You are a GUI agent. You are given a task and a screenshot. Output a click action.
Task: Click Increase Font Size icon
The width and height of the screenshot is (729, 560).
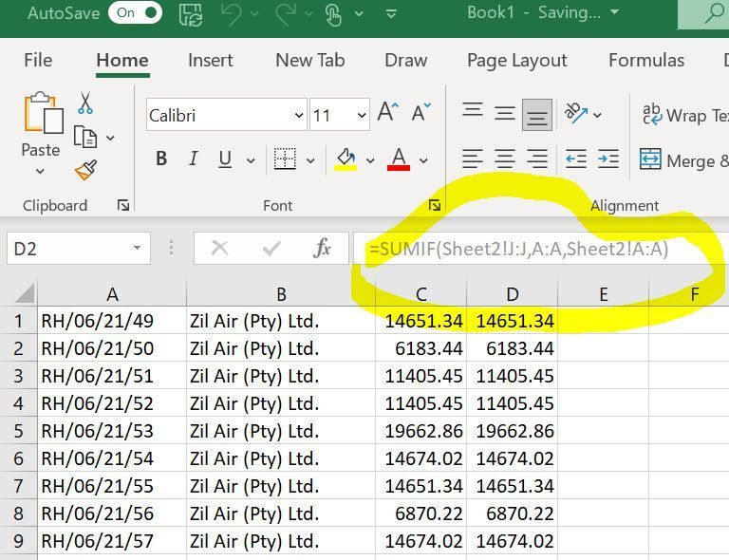[387, 112]
